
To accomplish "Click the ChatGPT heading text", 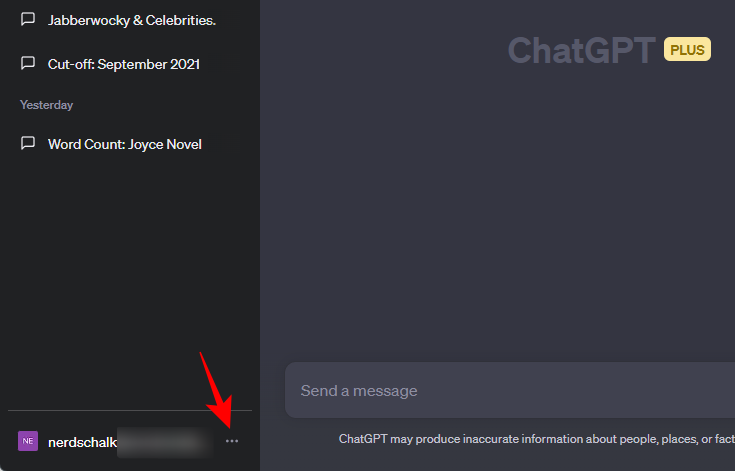I will (x=581, y=50).
